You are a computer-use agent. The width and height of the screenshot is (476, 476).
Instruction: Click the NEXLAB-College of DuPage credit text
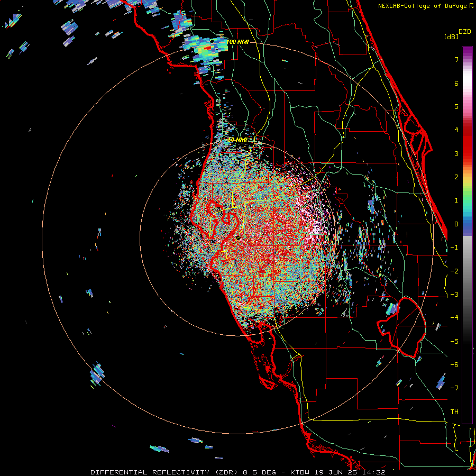[423, 6]
